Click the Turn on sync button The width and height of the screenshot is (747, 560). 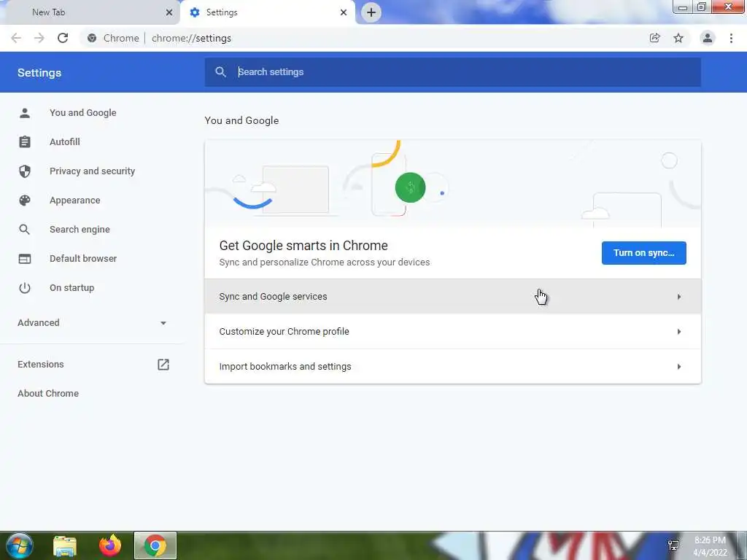point(643,253)
